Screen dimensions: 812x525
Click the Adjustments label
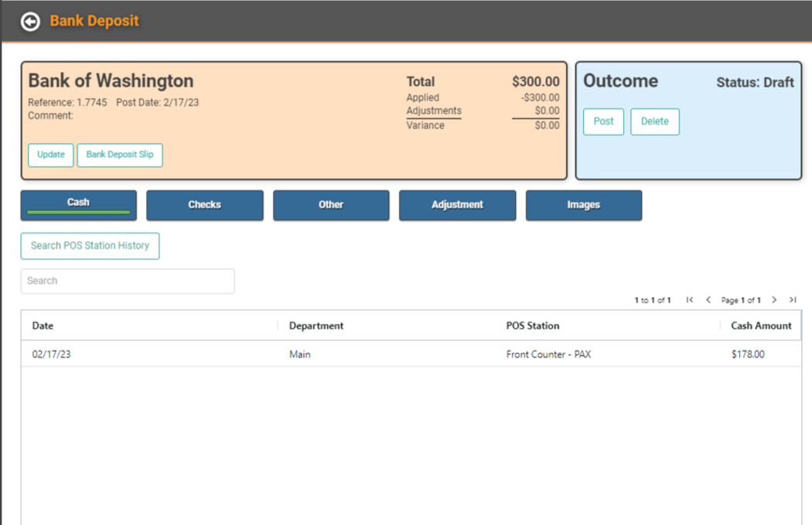click(433, 111)
